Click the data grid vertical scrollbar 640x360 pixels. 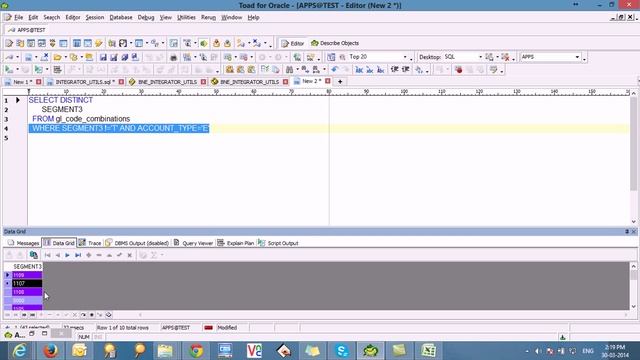coord(633,286)
